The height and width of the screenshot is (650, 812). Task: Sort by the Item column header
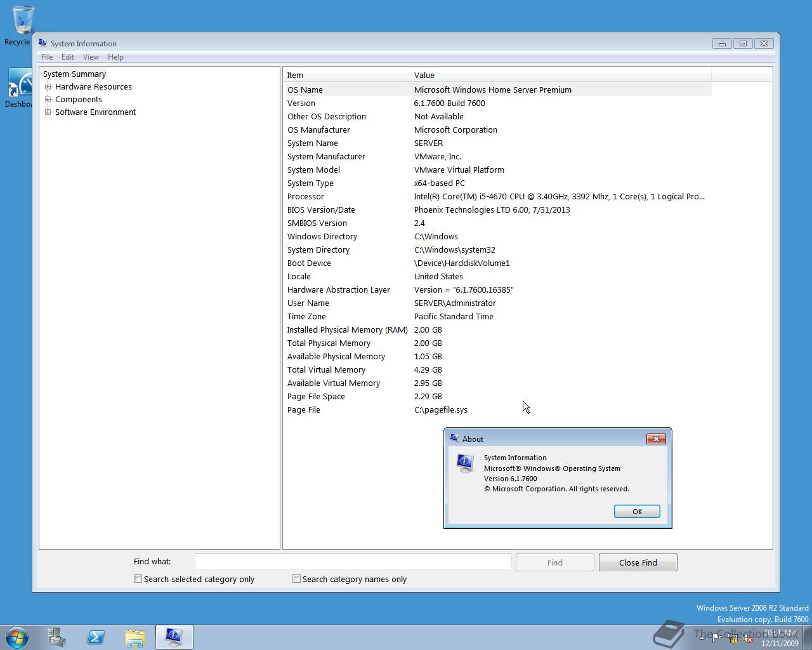click(346, 75)
